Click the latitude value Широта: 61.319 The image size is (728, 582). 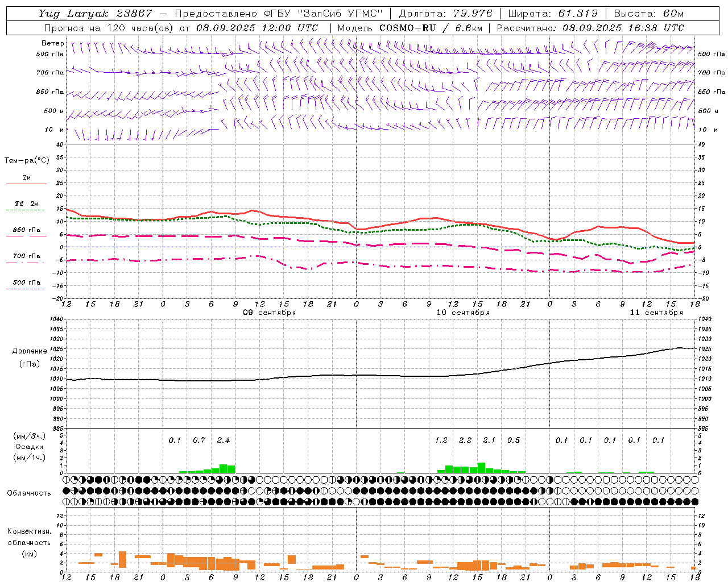coord(553,14)
